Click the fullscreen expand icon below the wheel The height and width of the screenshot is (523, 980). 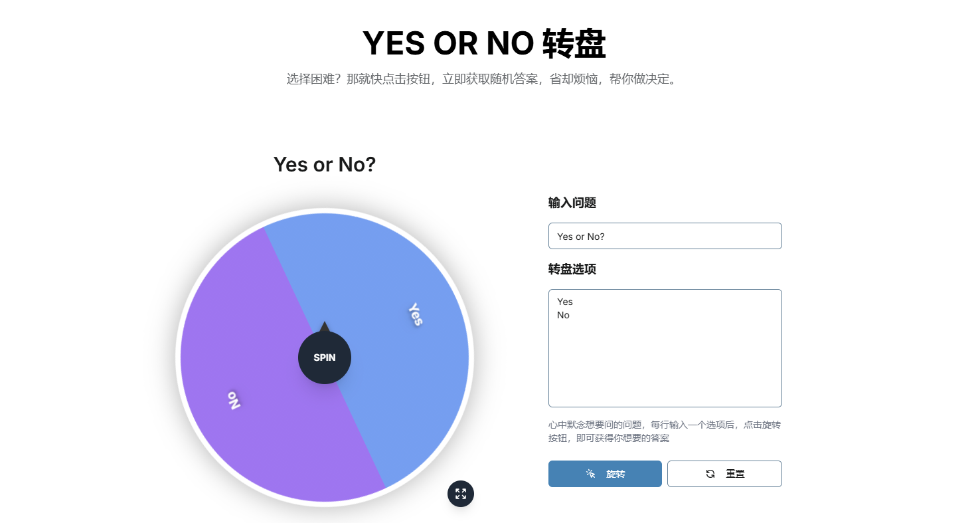pos(461,494)
